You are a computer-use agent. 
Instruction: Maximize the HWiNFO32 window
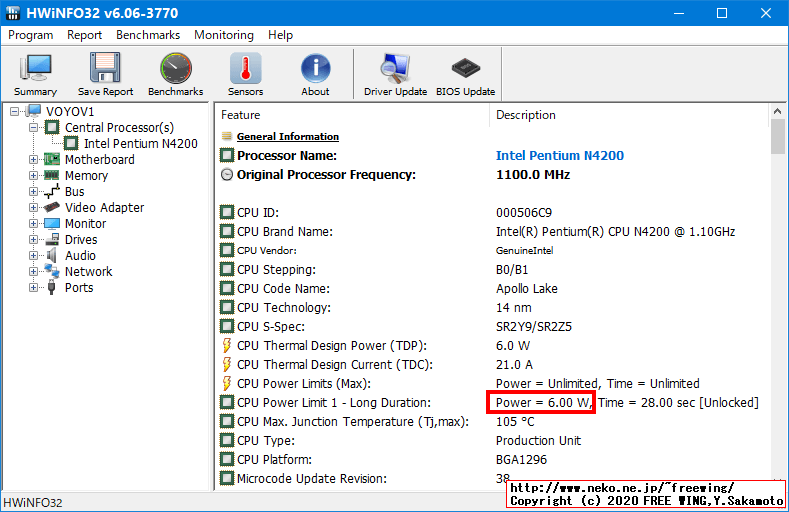(722, 13)
